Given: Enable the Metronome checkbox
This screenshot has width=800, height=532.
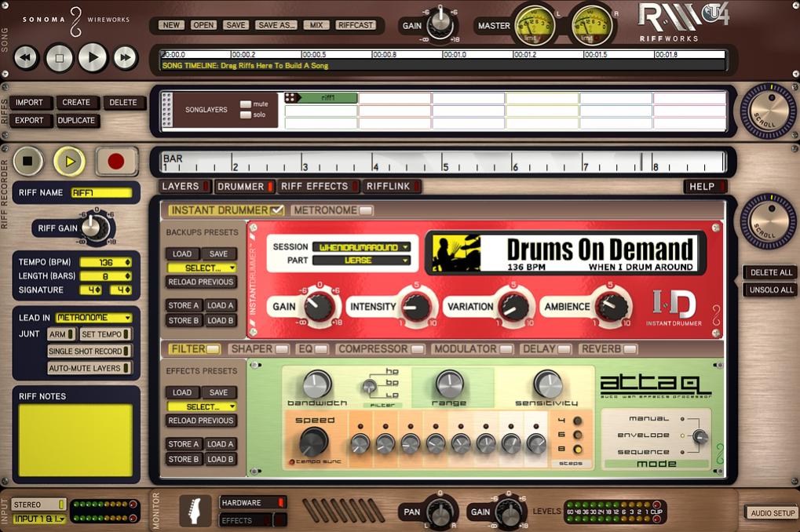Looking at the screenshot, I should (366, 210).
